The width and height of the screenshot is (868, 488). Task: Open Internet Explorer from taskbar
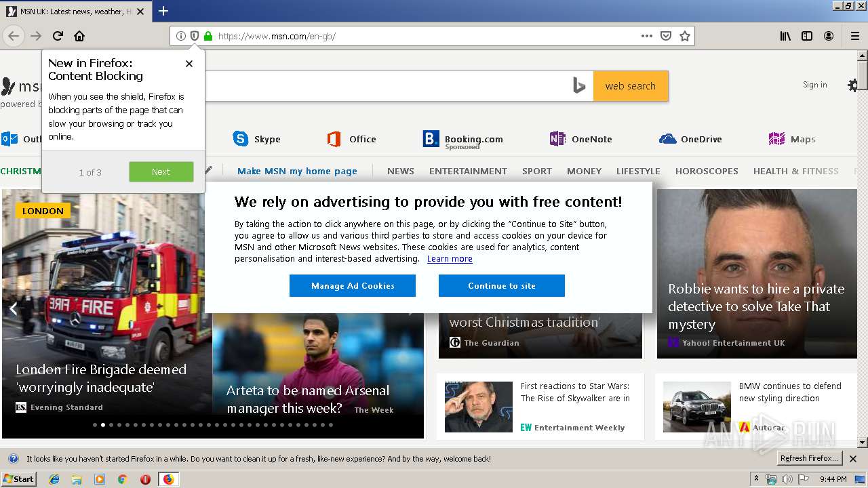pos(54,479)
